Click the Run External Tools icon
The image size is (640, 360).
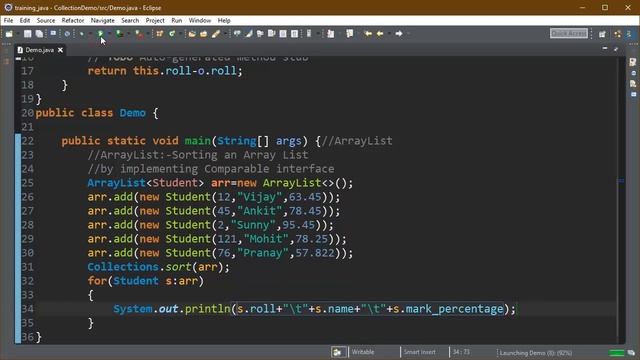pyautogui.click(x=139, y=34)
